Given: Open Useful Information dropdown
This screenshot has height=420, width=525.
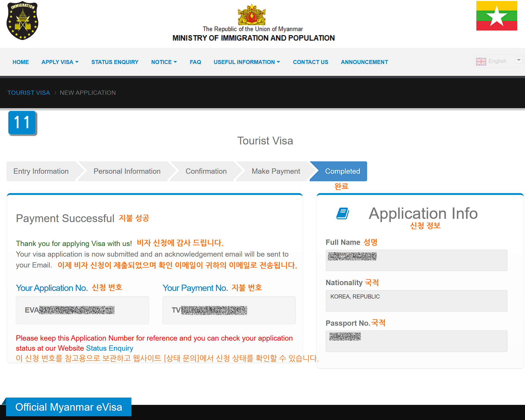Looking at the screenshot, I should coord(247,62).
